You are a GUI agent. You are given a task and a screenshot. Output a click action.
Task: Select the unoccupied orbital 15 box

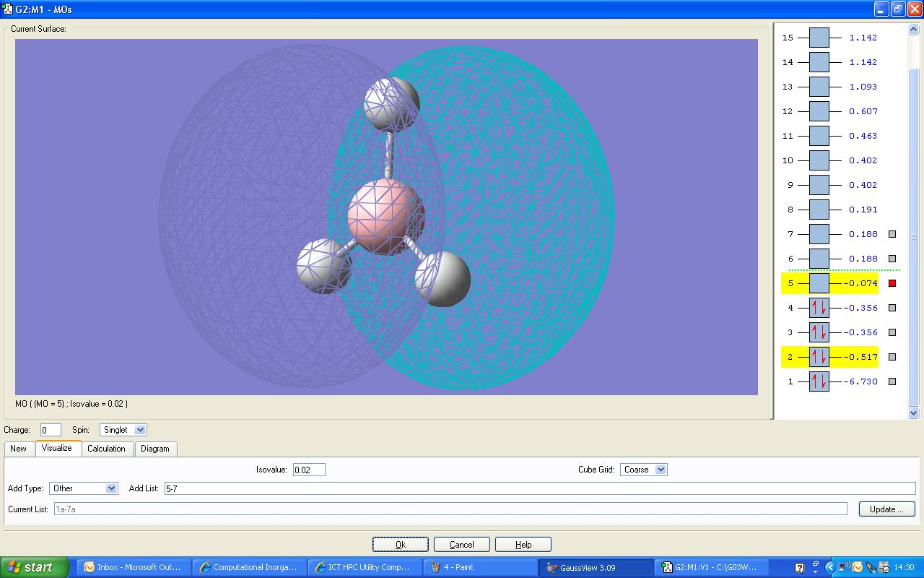[819, 38]
